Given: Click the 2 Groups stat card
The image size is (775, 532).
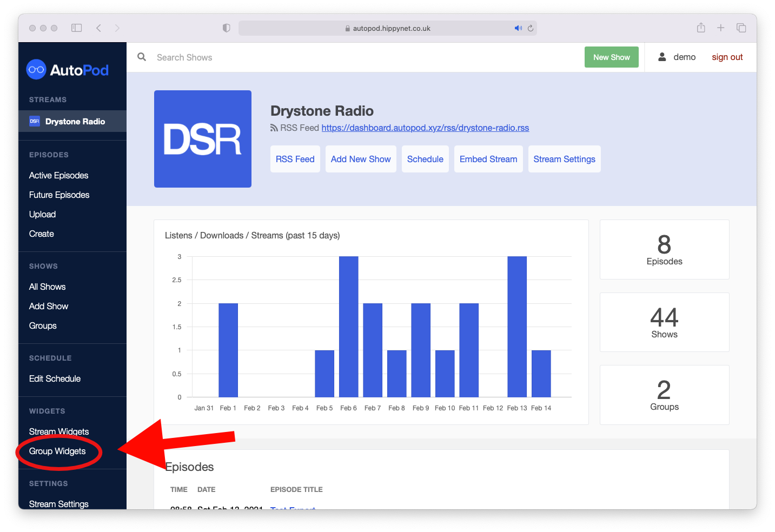Looking at the screenshot, I should click(x=664, y=395).
